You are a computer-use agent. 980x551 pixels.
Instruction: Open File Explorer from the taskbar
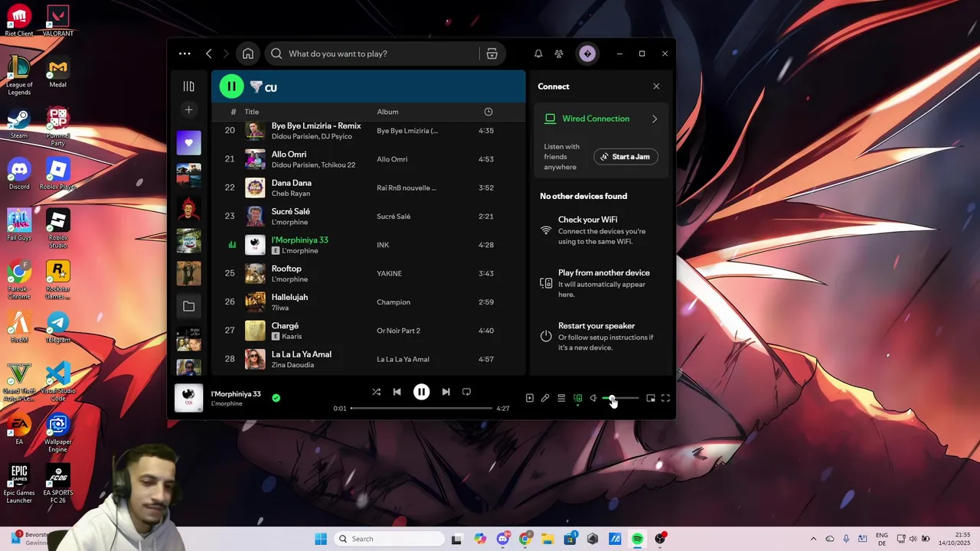(547, 539)
